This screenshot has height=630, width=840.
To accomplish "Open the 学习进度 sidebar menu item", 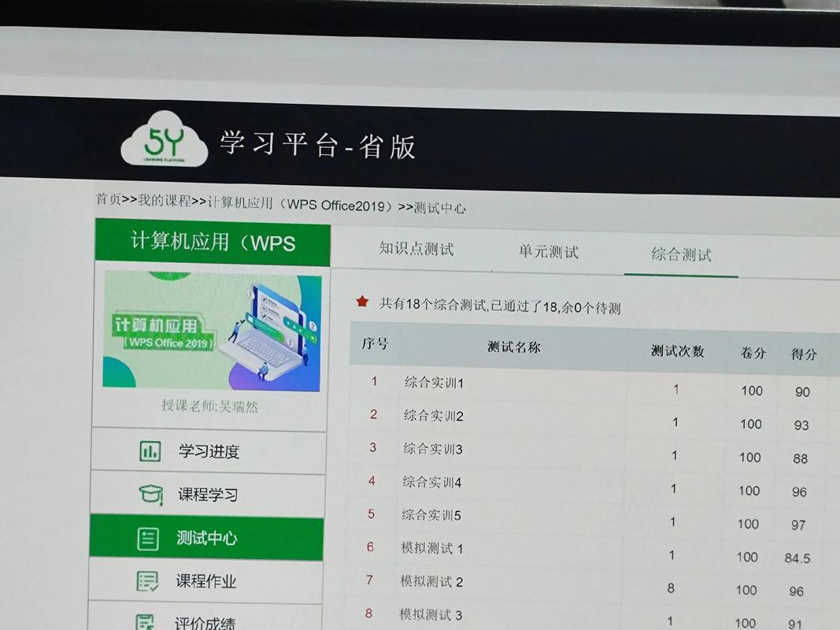I will click(209, 451).
